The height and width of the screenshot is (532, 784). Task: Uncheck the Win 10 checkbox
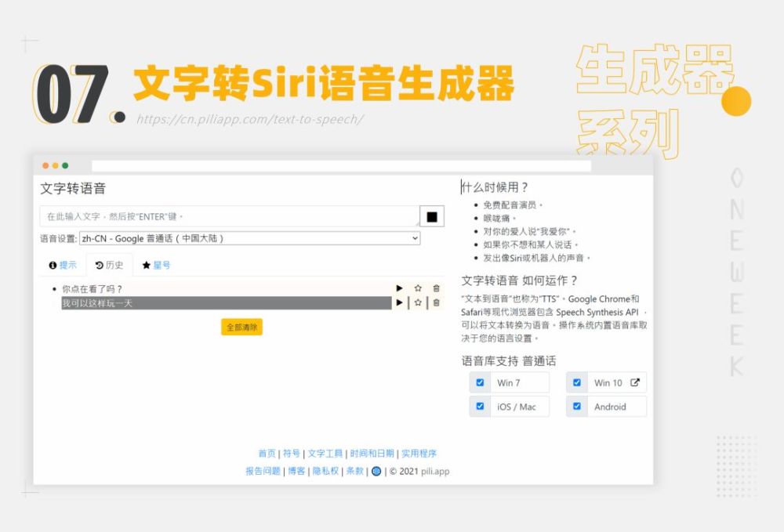pos(577,382)
